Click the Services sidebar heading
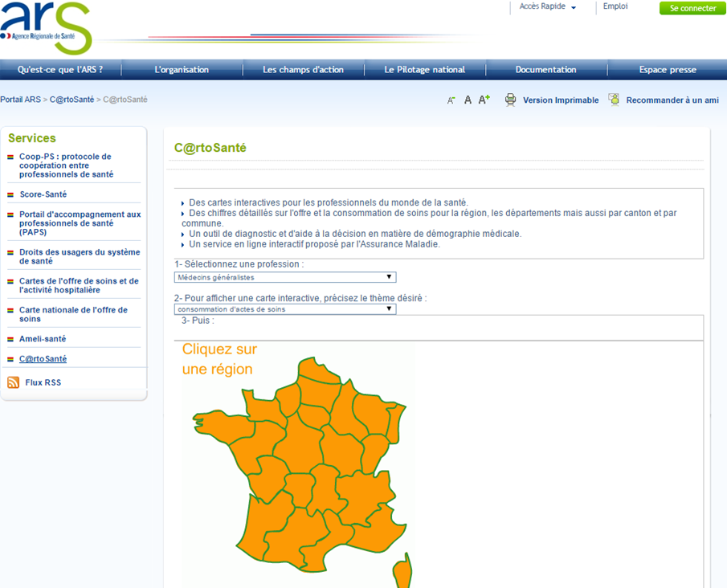The image size is (727, 588). click(x=32, y=138)
